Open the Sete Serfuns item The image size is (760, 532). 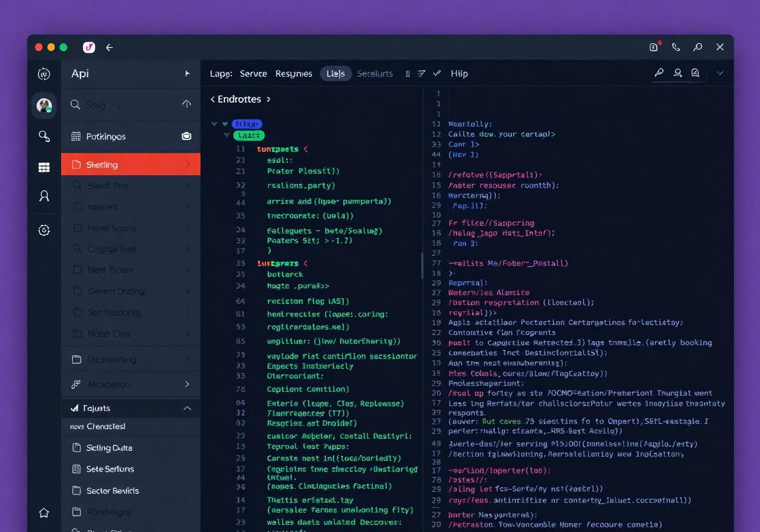131,469
